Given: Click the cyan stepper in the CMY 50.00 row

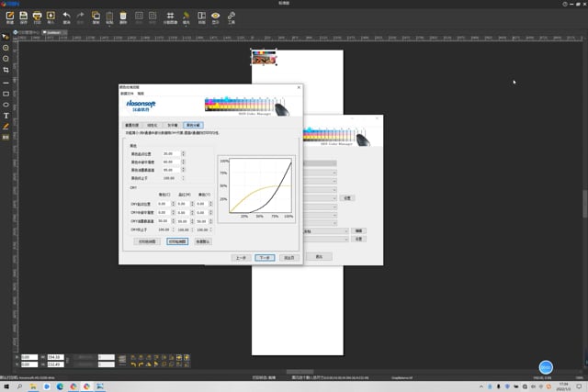Looking at the screenshot, I should (174, 221).
